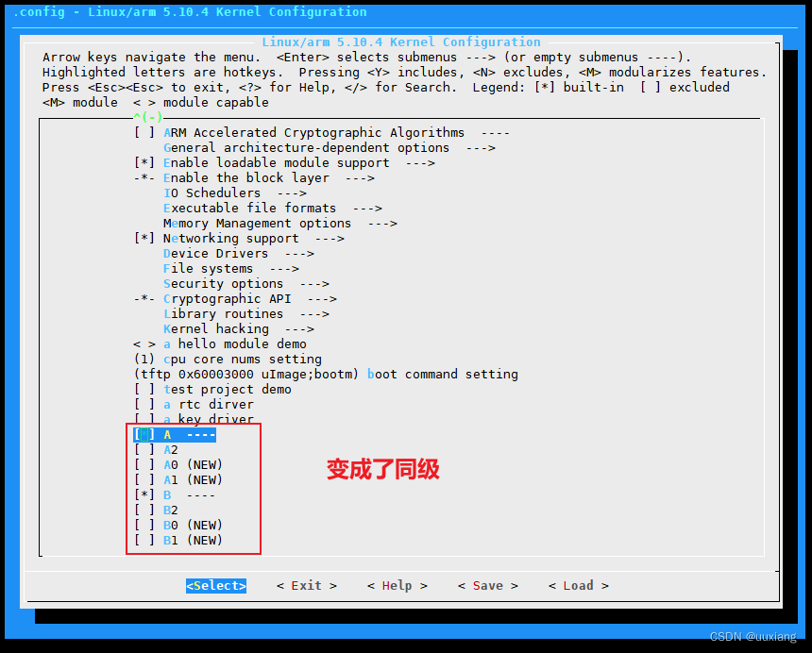Open the Cryptographic API submenu
Image resolution: width=812 pixels, height=653 pixels.
250,299
